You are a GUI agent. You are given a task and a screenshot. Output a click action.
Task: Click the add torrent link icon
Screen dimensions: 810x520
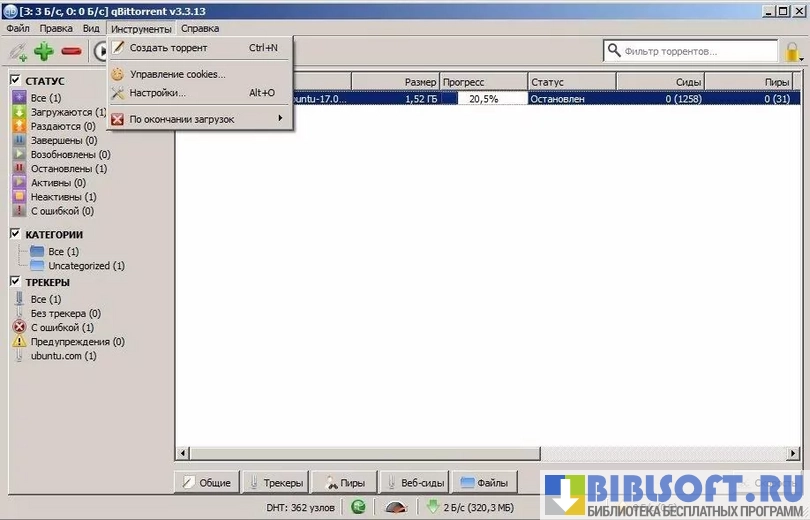pyautogui.click(x=17, y=51)
